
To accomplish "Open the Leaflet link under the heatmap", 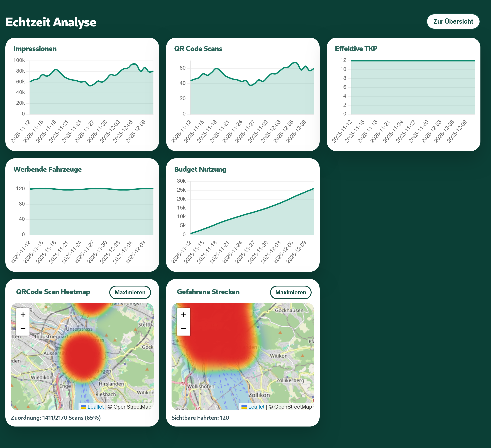I will tap(95, 407).
